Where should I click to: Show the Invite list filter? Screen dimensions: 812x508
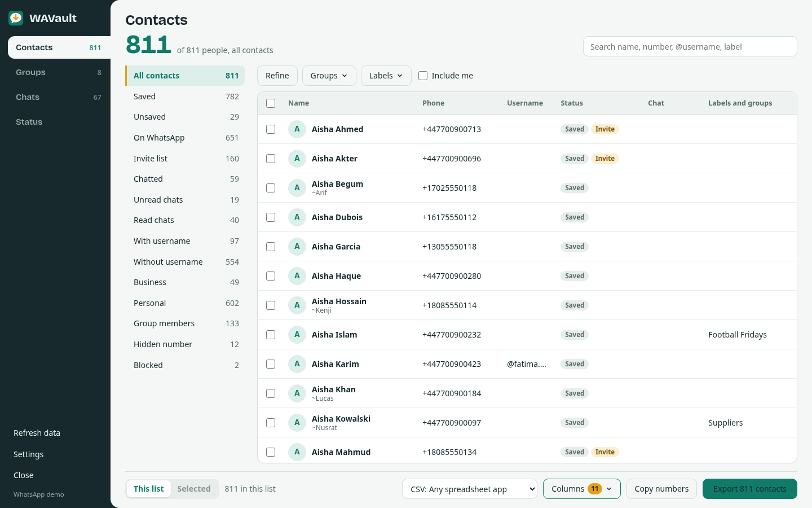185,159
